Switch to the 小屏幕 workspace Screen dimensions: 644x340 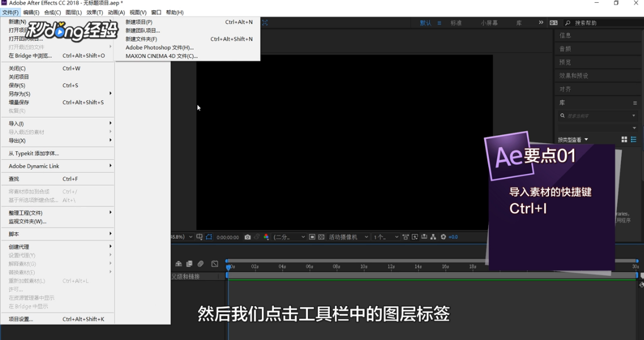click(489, 23)
